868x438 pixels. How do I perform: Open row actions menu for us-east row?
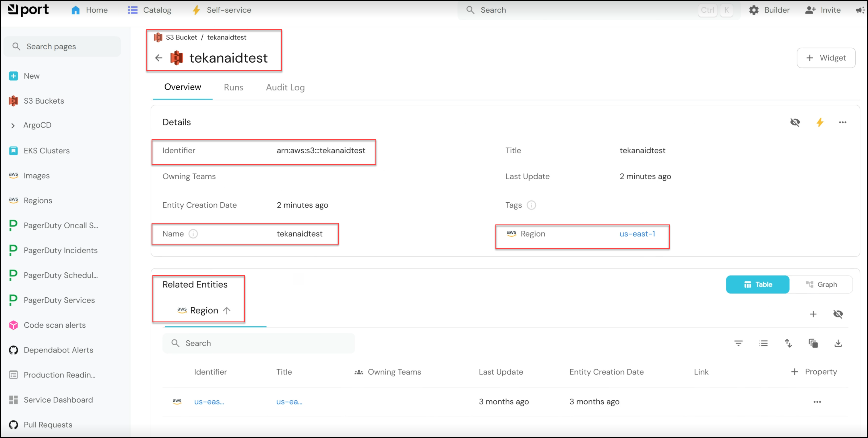(x=817, y=402)
